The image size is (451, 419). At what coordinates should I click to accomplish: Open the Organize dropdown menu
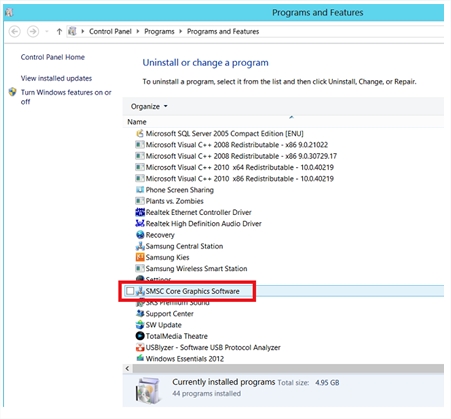point(149,106)
